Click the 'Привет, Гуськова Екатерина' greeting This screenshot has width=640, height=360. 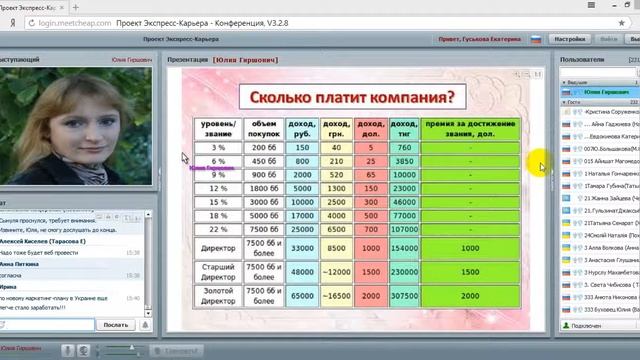coord(480,39)
